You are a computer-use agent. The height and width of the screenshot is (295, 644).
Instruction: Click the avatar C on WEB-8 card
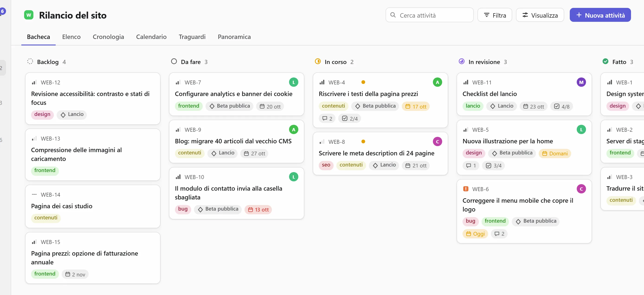point(437,141)
